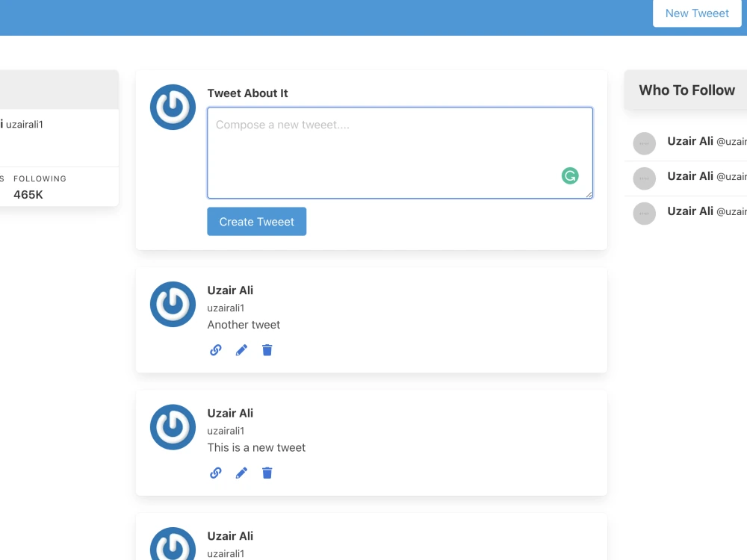
Task: Click the FOLLOWING label in profile card
Action: pyautogui.click(x=40, y=178)
